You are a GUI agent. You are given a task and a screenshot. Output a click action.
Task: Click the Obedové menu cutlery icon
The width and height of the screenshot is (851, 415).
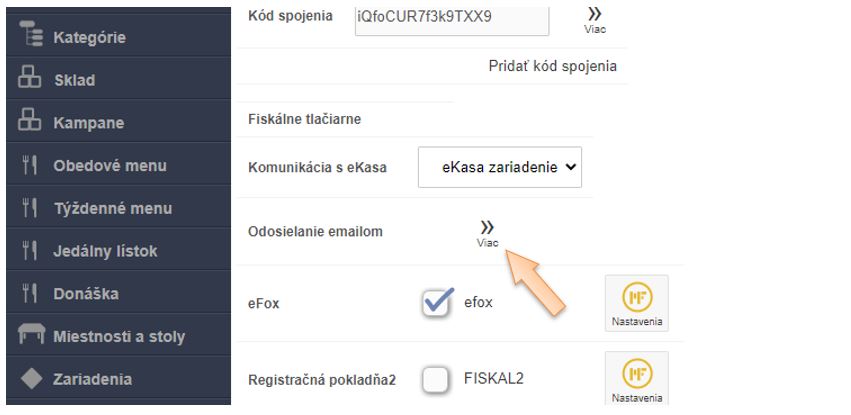tap(30, 166)
